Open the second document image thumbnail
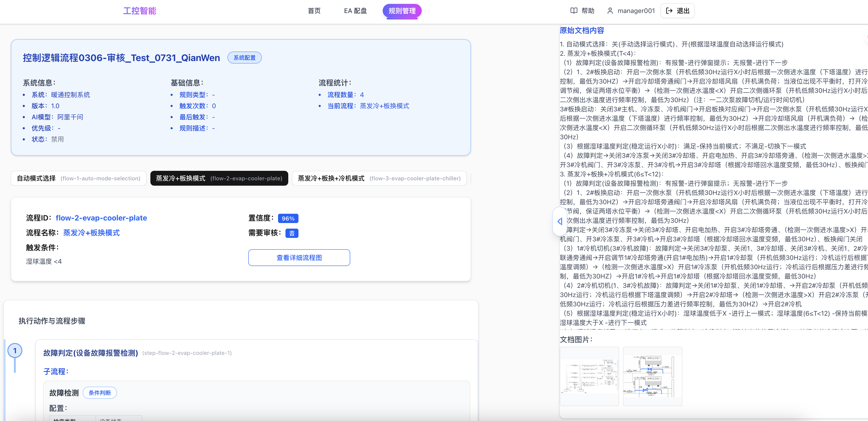 tap(652, 376)
